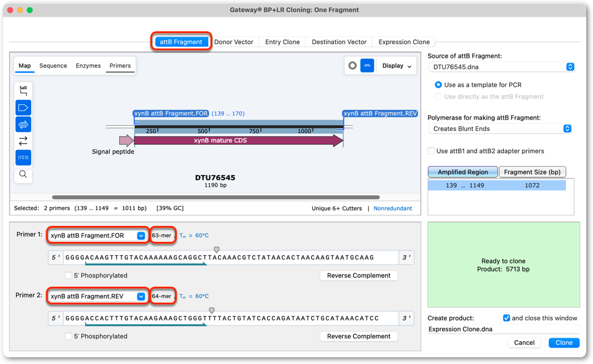Switch to circular map view icon
The image size is (593, 364).
(x=352, y=66)
